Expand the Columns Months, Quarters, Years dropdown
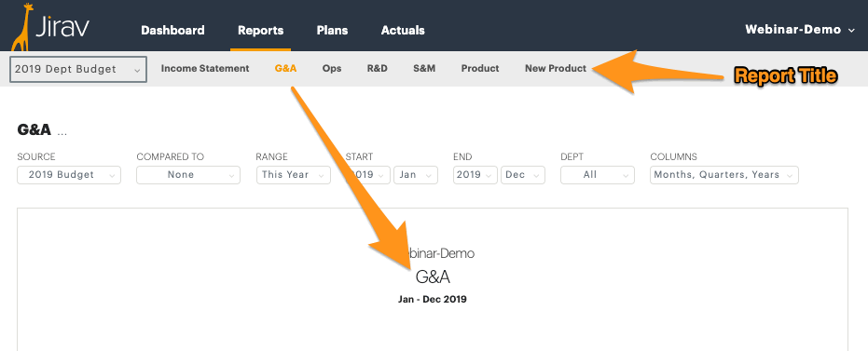Image resolution: width=868 pixels, height=351 pixels. pos(724,175)
